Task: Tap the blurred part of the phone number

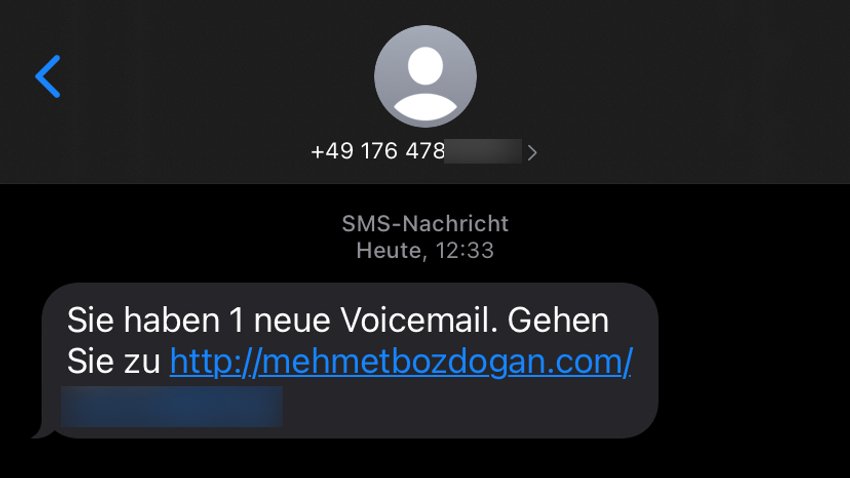Action: click(x=483, y=151)
